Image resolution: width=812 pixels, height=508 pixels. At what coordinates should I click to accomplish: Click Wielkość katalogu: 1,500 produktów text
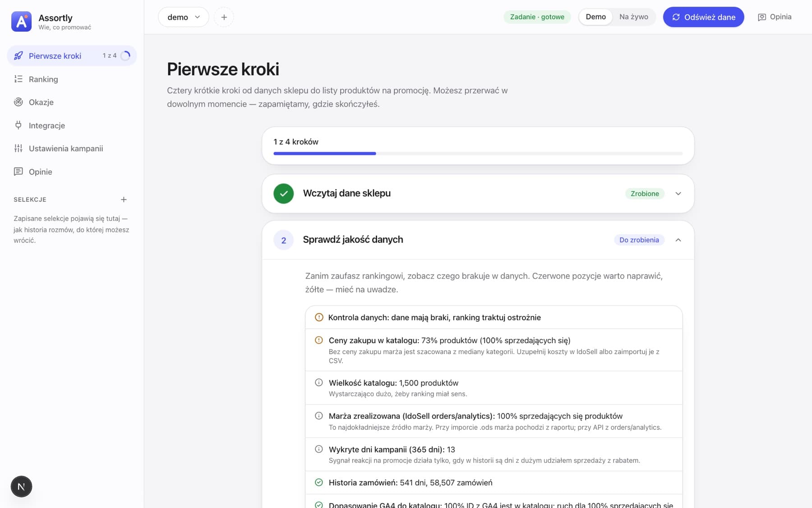click(393, 383)
